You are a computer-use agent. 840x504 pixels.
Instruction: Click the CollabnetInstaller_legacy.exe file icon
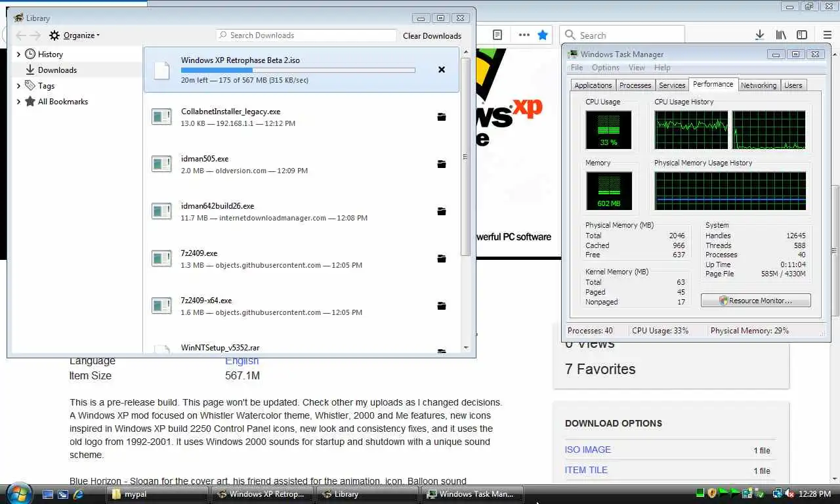click(161, 117)
